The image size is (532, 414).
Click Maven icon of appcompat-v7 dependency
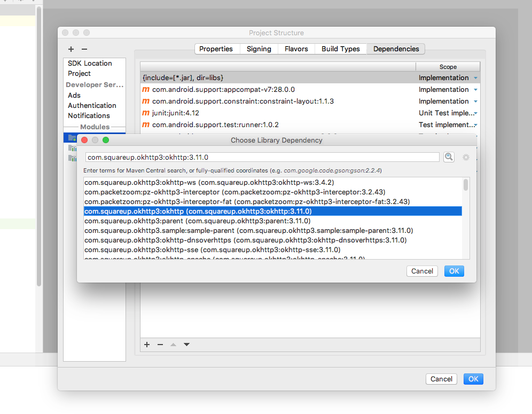(146, 89)
